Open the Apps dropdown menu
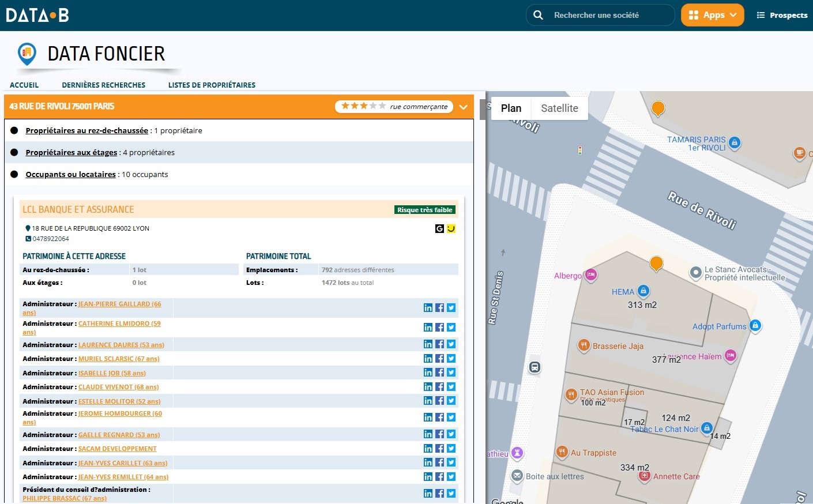The height and width of the screenshot is (504, 813). tap(713, 15)
